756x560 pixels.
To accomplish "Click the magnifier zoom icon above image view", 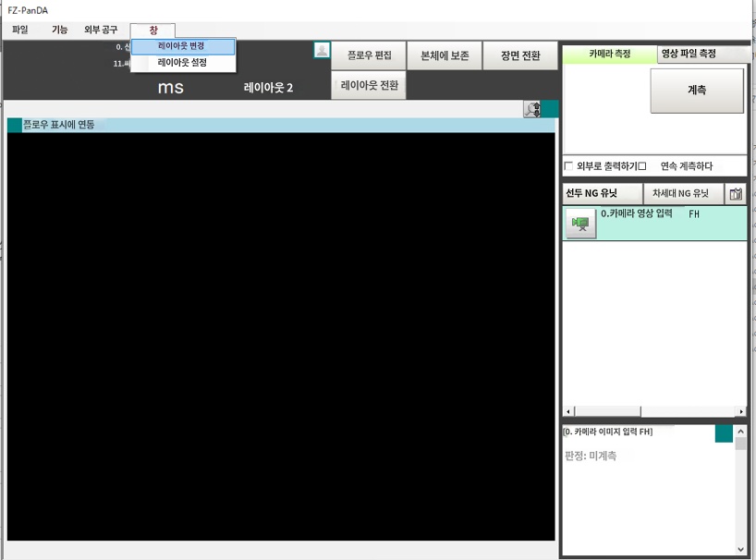I will pyautogui.click(x=532, y=109).
